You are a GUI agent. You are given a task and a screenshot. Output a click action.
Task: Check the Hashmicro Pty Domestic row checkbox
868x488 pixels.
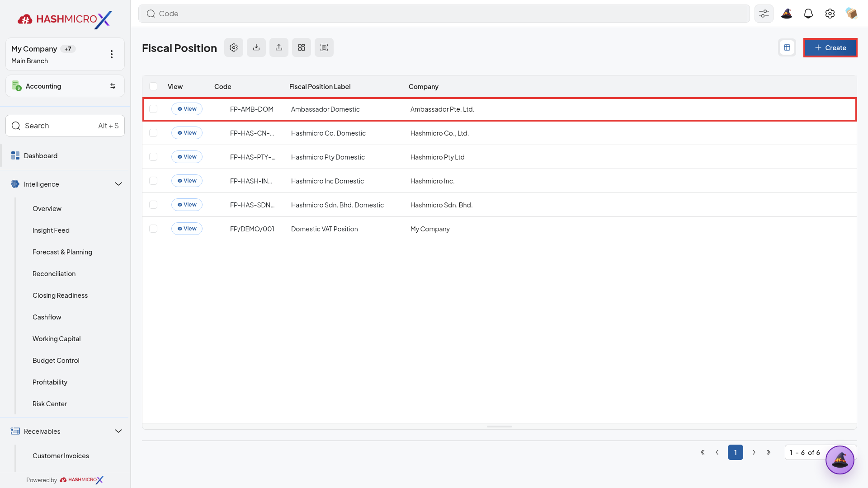(x=153, y=157)
